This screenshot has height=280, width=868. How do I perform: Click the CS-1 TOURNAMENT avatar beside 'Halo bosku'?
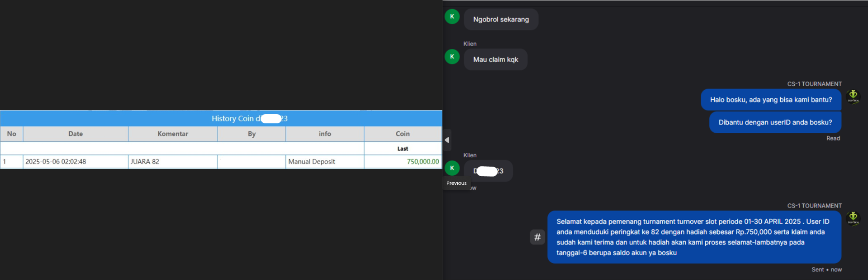tap(853, 96)
